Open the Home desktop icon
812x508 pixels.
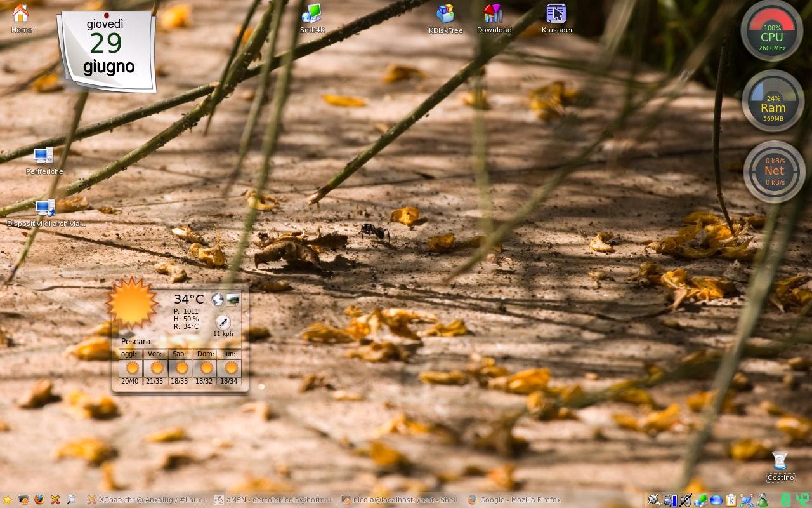click(x=21, y=18)
